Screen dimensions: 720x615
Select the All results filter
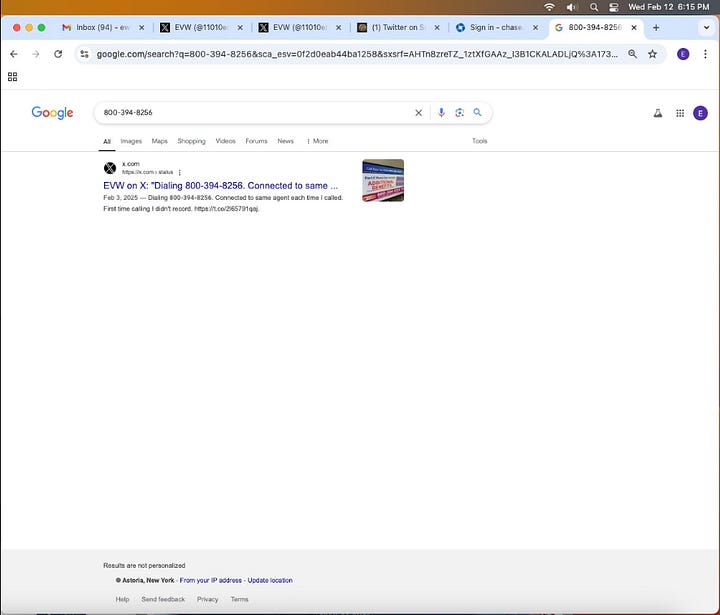click(107, 141)
